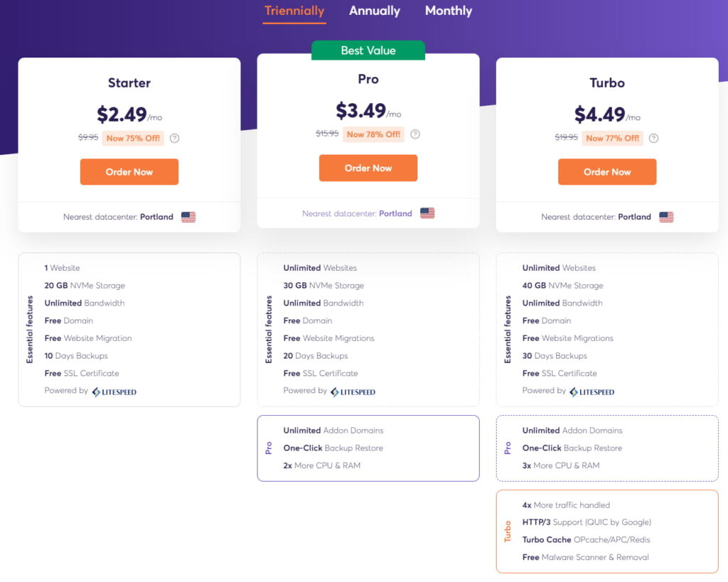Order the Pro plan now

[368, 168]
